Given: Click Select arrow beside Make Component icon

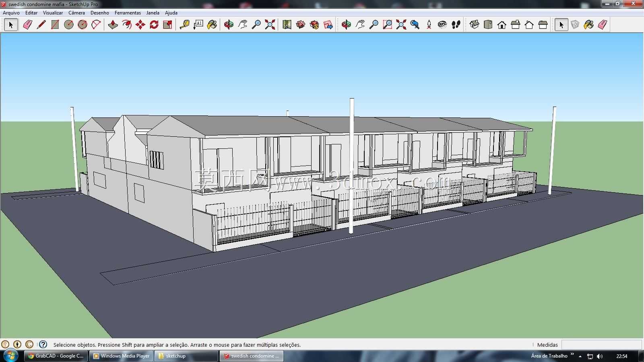Looking at the screenshot, I should [561, 25].
